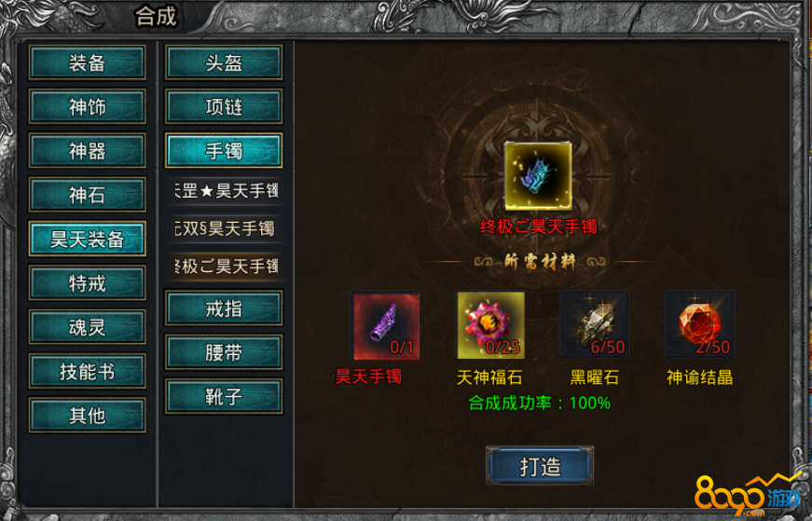Expand the 靴子 subcategory

pyautogui.click(x=224, y=396)
